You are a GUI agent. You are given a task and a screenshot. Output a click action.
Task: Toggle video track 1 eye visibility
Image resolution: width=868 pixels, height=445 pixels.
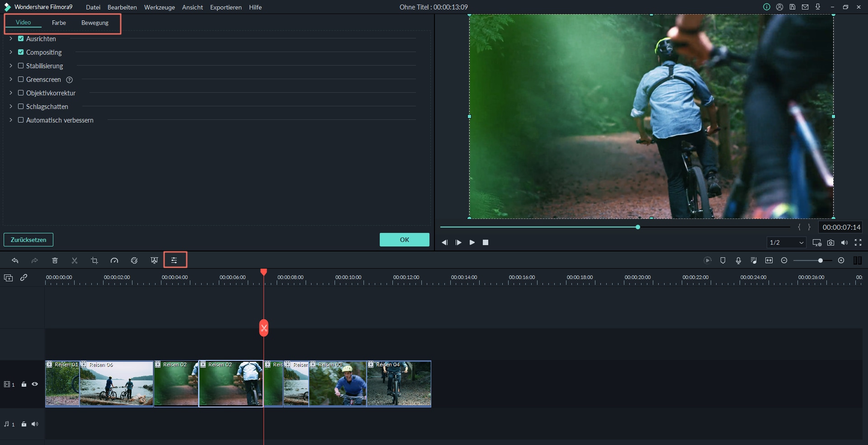coord(35,384)
